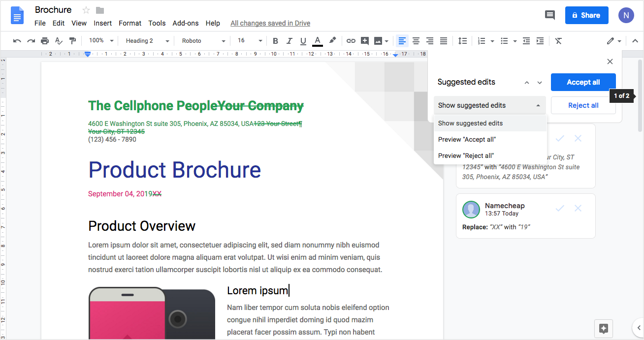Toggle Italic formatting
The image size is (644, 340).
[x=289, y=41]
